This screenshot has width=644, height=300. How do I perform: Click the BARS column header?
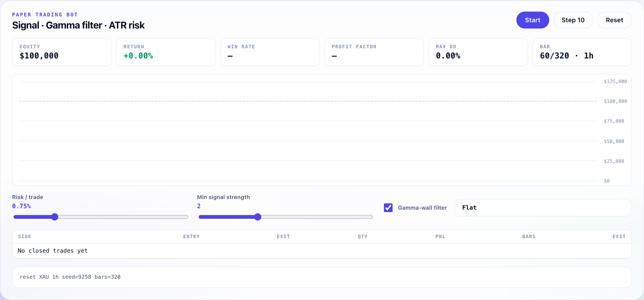[x=529, y=236]
